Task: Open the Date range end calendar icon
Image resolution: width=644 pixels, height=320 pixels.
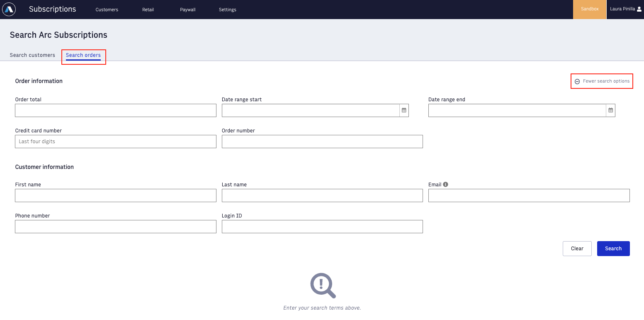Action: click(x=610, y=110)
